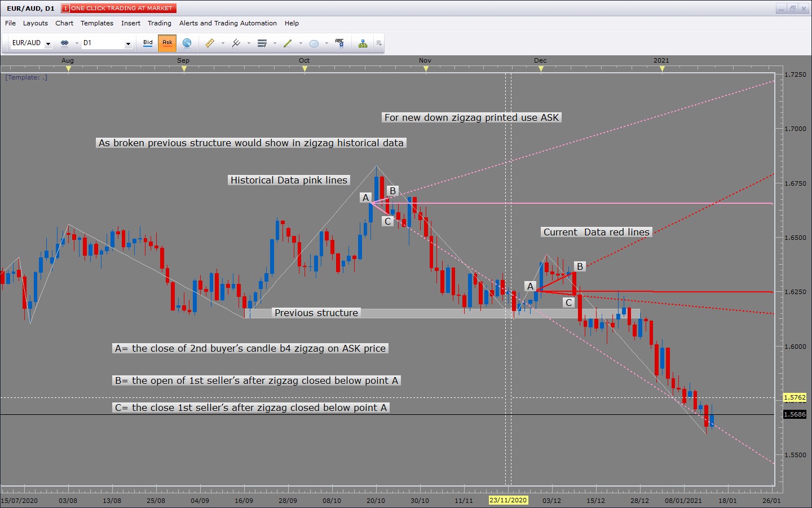Open the toolbar overflow options

coord(379,43)
